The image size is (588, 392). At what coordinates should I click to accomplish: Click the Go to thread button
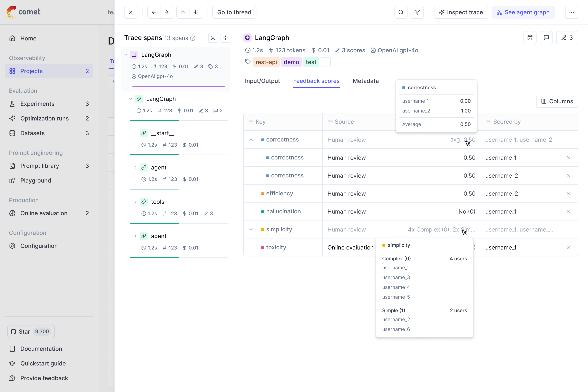234,12
